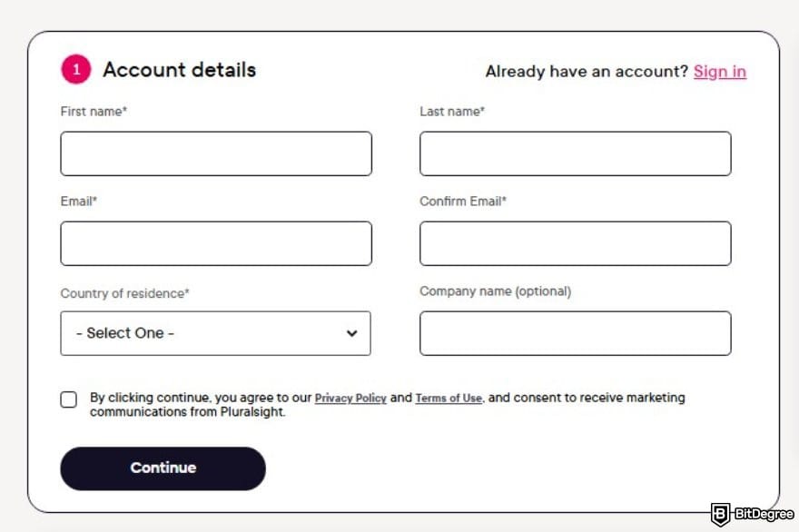Image resolution: width=799 pixels, height=532 pixels.
Task: Select the Company name optional field
Action: pyautogui.click(x=576, y=333)
